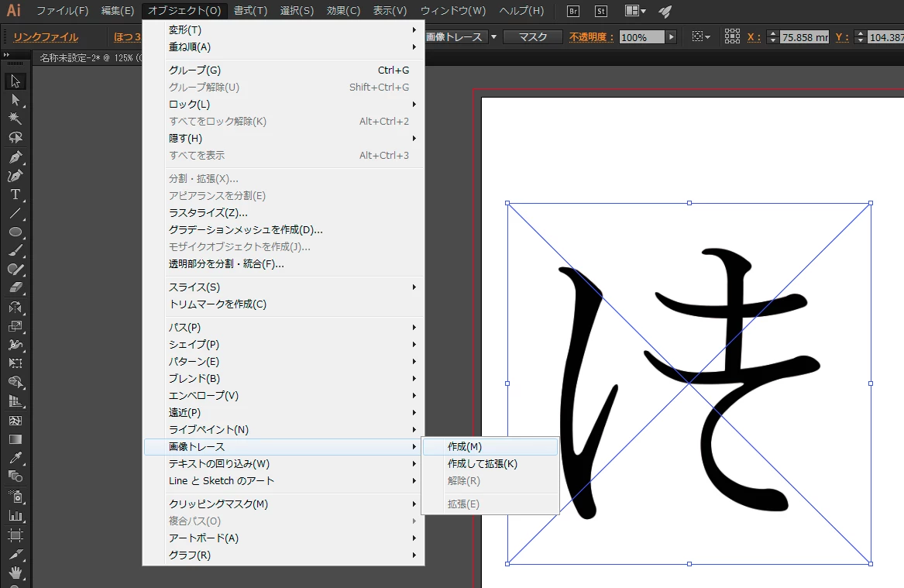Image resolution: width=904 pixels, height=588 pixels.
Task: Pick the Magic Wand tool
Action: [x=15, y=119]
